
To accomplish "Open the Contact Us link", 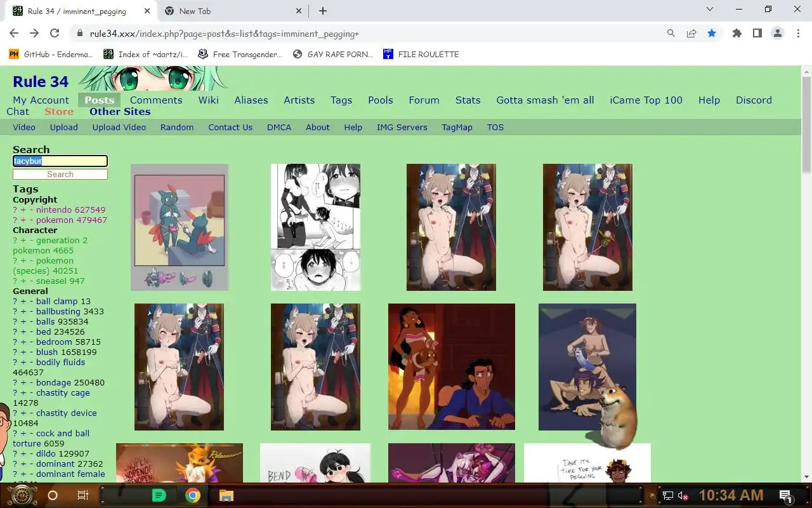I will pos(230,127).
